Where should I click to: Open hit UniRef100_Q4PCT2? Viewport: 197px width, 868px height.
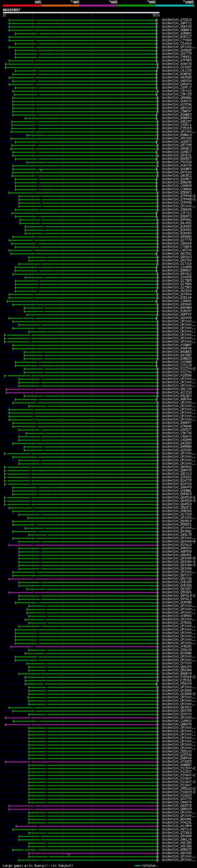[x=177, y=23]
